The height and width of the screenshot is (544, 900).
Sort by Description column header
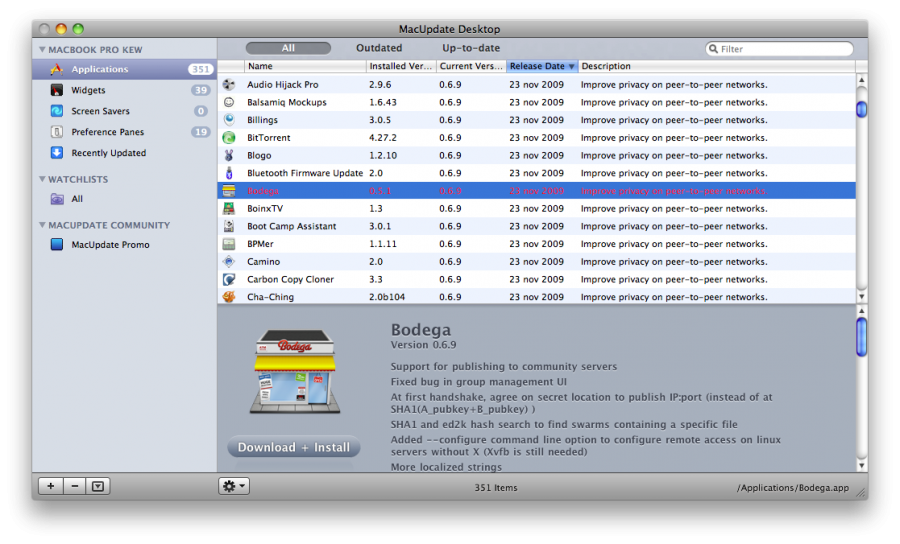coord(717,66)
